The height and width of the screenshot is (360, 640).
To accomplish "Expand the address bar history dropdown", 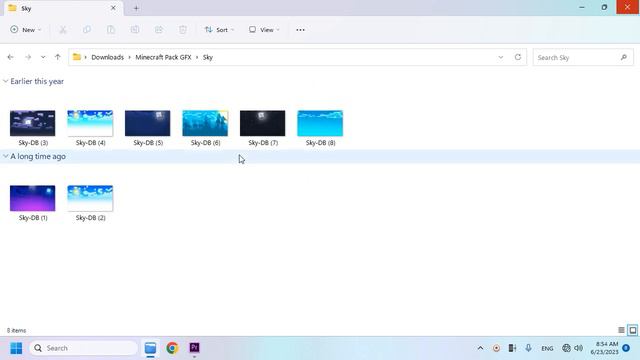I will 501,57.
